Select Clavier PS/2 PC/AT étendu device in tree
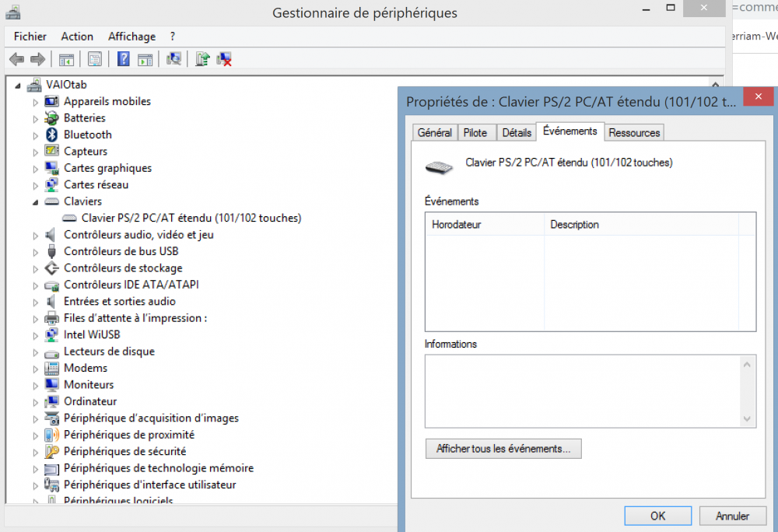Viewport: 778px width, 532px height. (191, 218)
